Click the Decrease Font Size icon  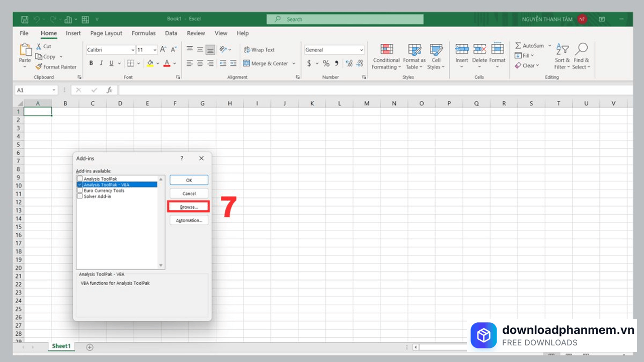pos(174,50)
